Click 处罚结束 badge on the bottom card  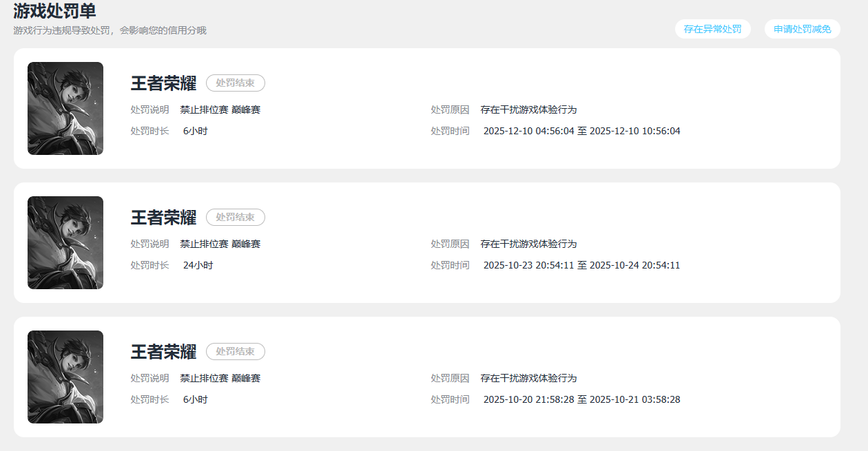click(235, 352)
